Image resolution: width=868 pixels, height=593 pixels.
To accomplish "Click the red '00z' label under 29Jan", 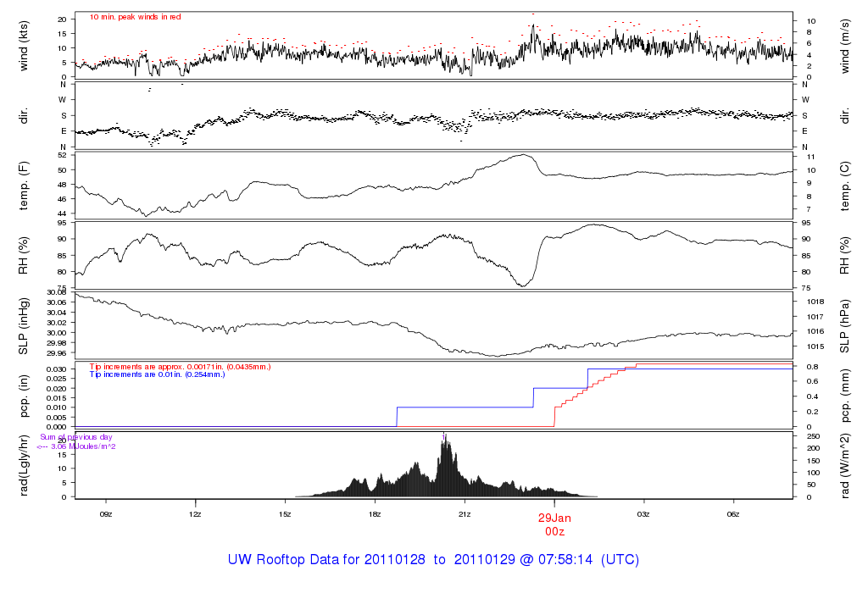I will click(554, 532).
